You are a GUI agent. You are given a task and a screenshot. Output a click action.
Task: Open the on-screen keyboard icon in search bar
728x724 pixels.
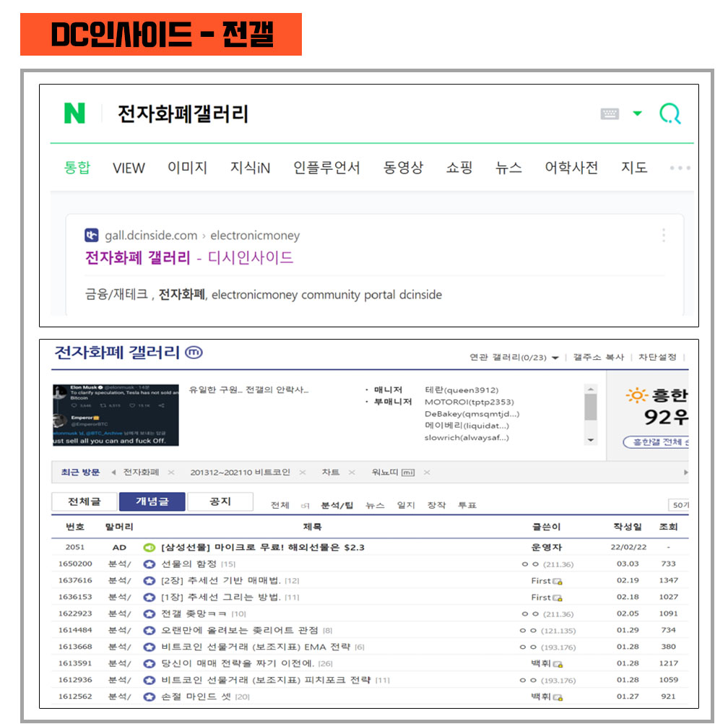tap(610, 113)
